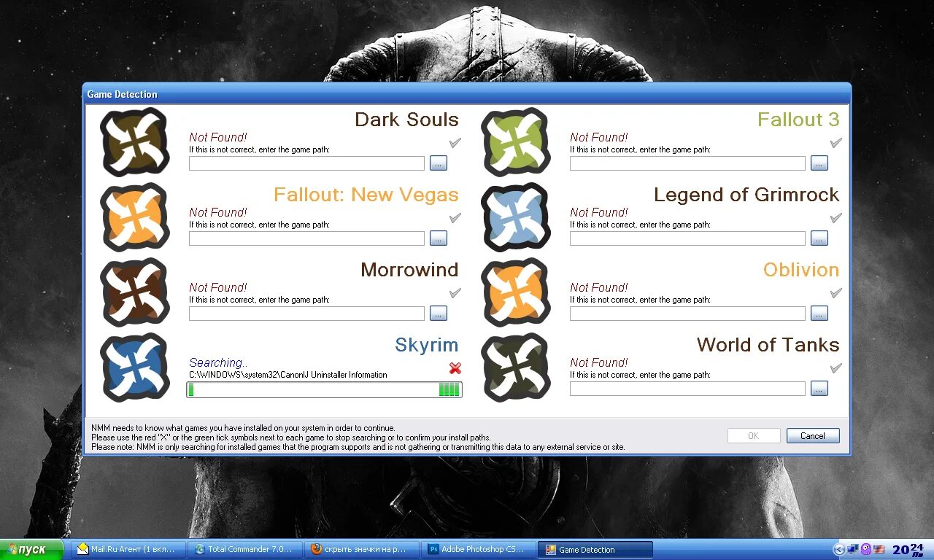Browse for Legend of Grimrock game path
Viewport: 934px width, 560px height.
[819, 238]
